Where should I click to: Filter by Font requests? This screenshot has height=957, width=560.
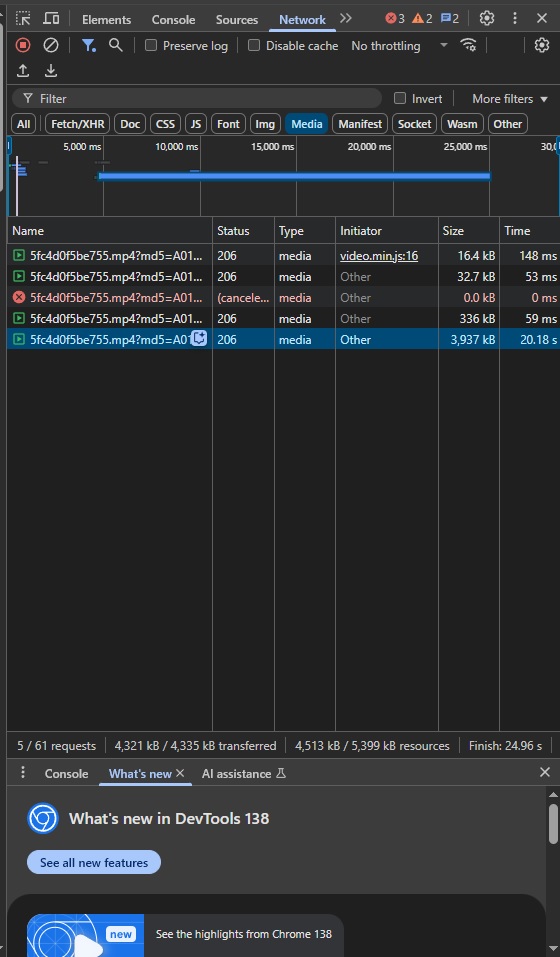click(228, 124)
